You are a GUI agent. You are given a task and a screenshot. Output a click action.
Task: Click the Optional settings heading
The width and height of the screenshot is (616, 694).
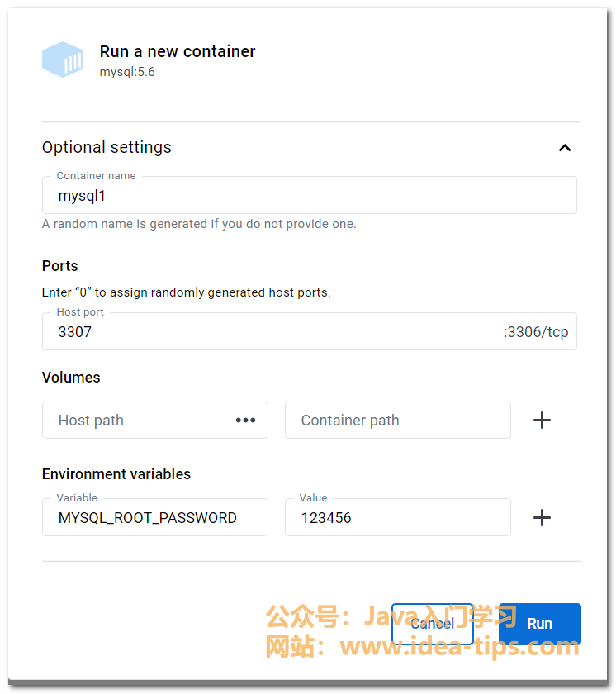[x=107, y=148]
